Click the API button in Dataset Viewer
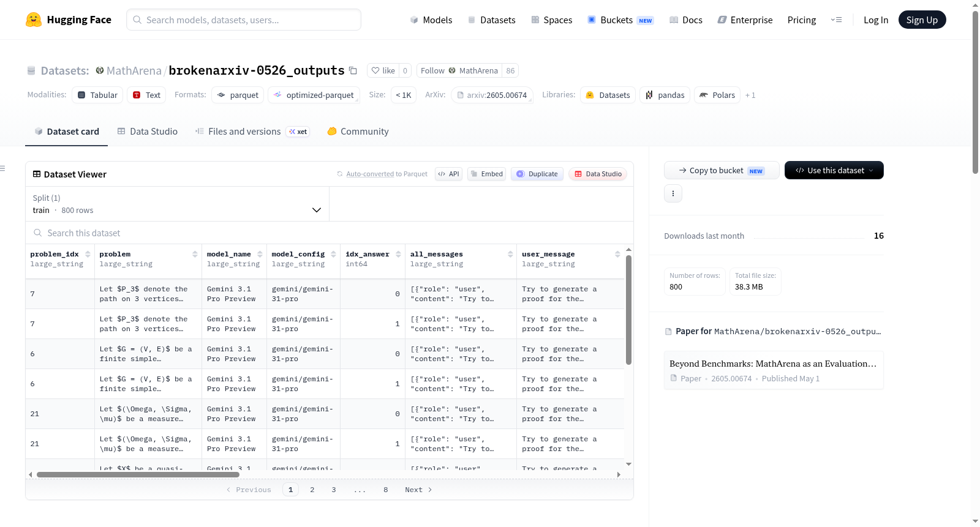The height and width of the screenshot is (527, 980). coord(448,174)
